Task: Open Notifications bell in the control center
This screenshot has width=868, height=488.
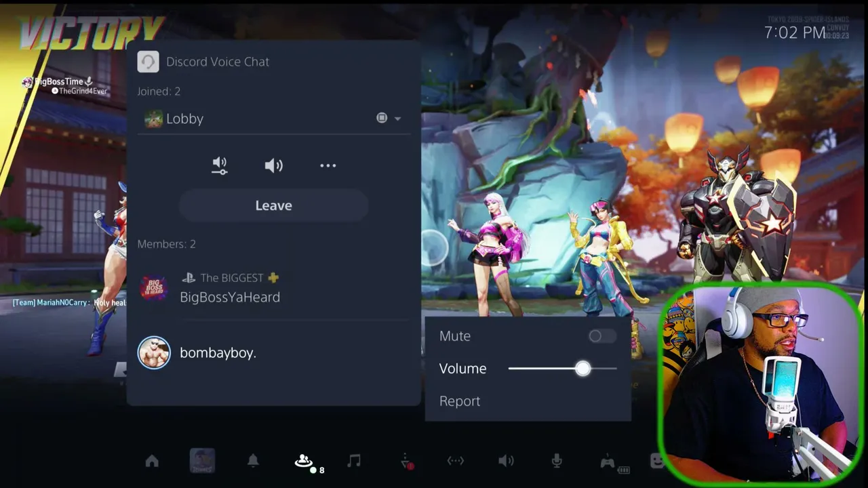Action: [x=253, y=461]
